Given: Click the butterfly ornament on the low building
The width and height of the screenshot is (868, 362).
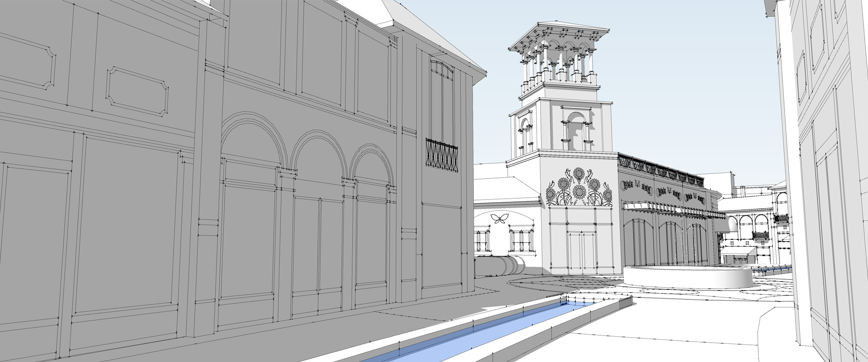Looking at the screenshot, I should [498, 219].
